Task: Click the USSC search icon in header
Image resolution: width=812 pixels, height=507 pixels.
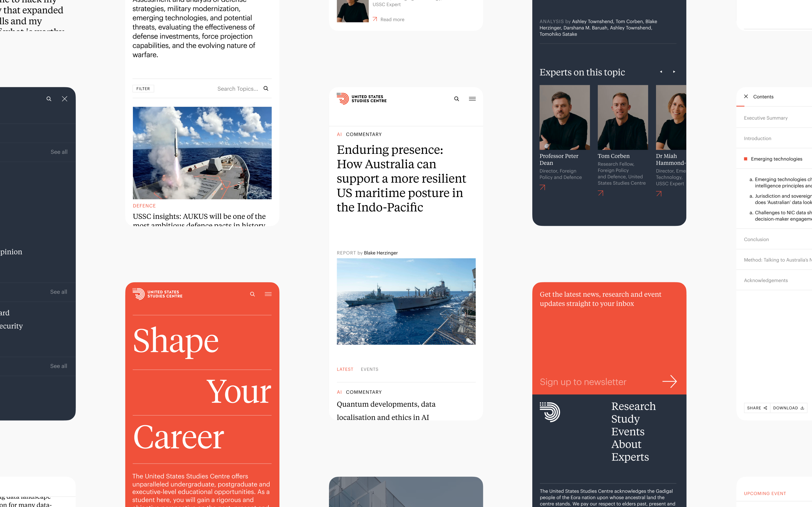Action: coord(456,98)
